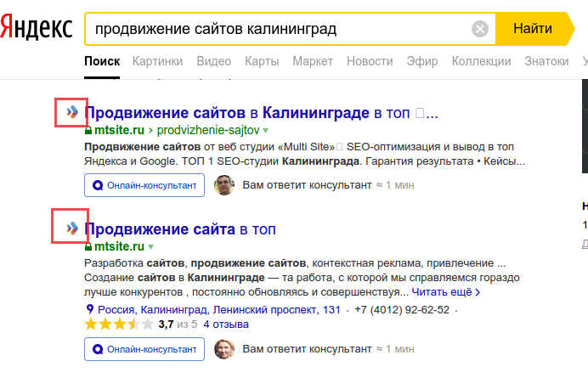
Task: Click the map pin icon by address
Action: click(x=89, y=309)
